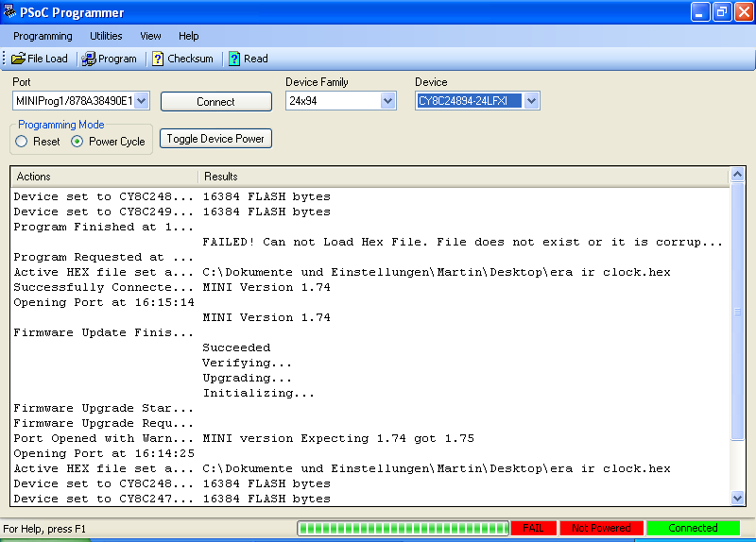Open the Device Family dropdown

pos(387,101)
